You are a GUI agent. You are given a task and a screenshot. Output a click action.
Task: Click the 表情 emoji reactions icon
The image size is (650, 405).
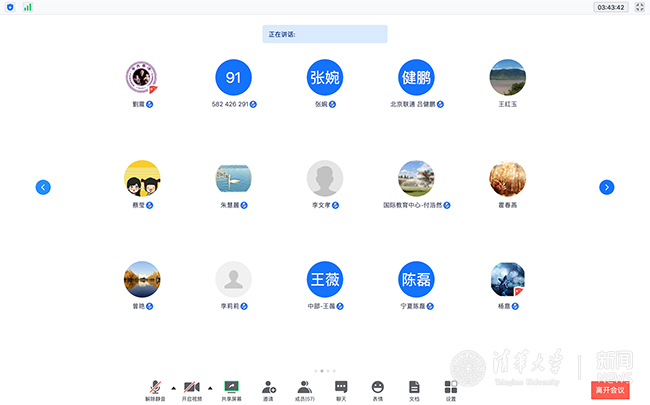click(x=378, y=387)
